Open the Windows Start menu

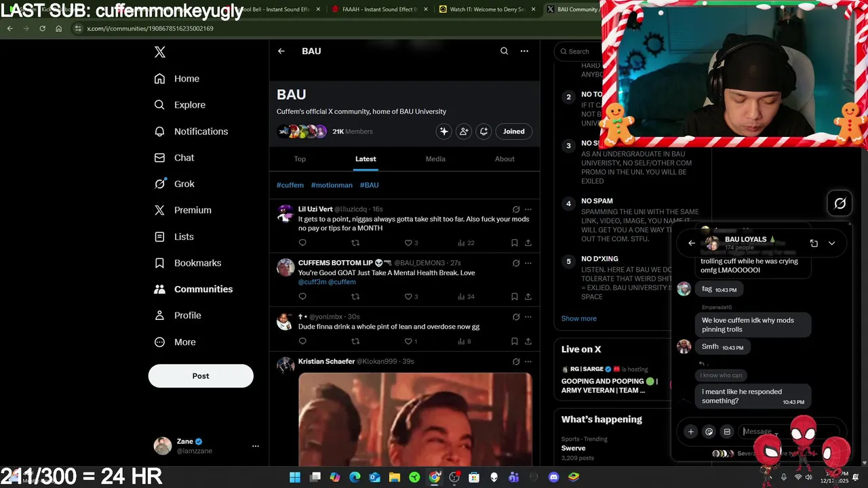(x=295, y=477)
